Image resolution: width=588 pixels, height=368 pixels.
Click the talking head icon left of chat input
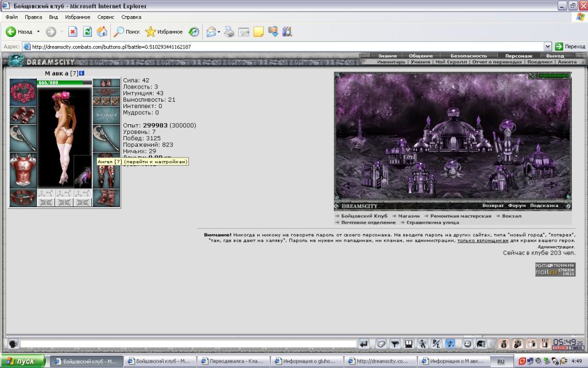[13, 344]
